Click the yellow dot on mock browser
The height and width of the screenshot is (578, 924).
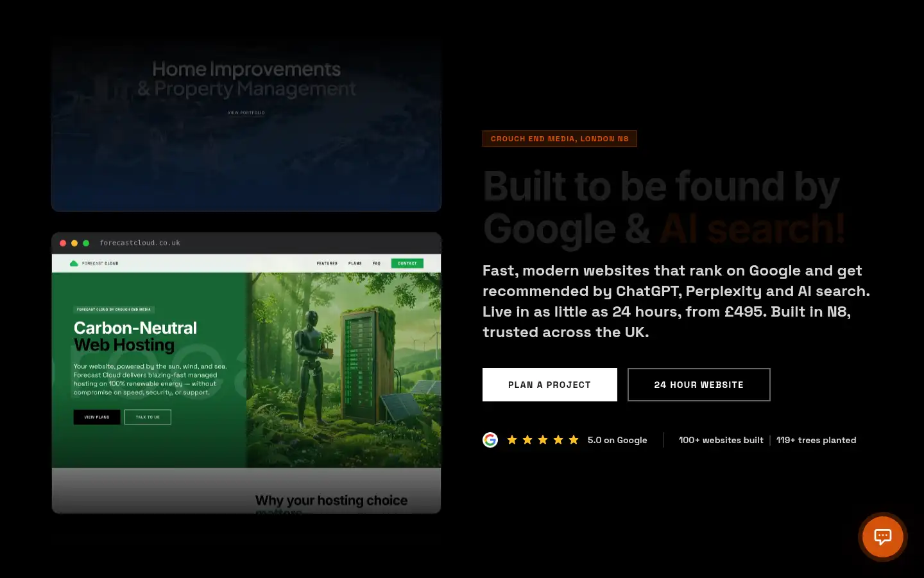pyautogui.click(x=74, y=243)
